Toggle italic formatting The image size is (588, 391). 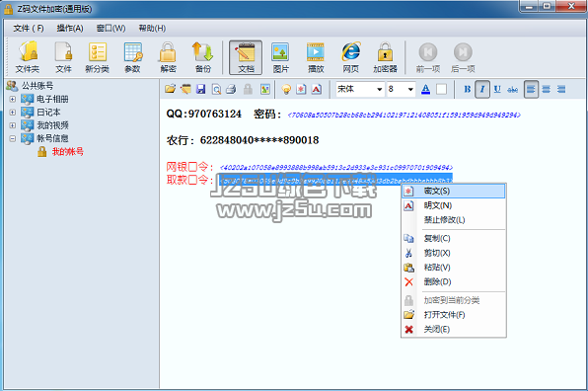pyautogui.click(x=482, y=89)
